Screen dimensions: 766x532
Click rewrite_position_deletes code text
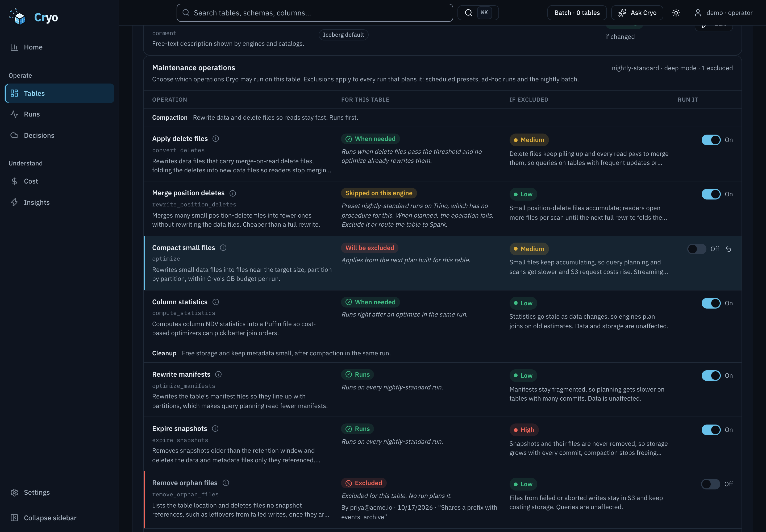194,205
